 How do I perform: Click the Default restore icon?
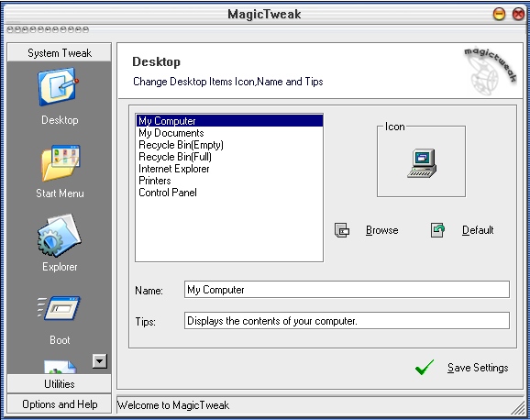click(437, 230)
